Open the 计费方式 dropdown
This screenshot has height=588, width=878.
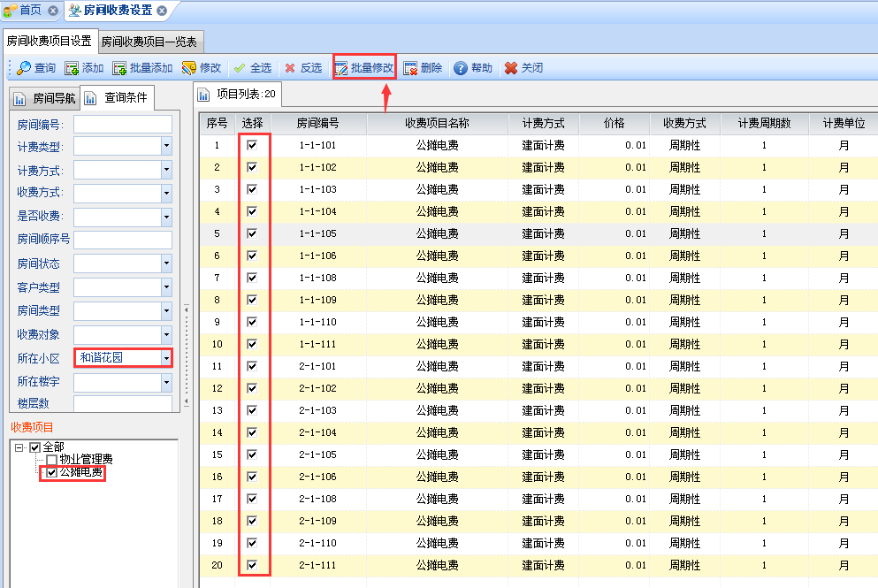coord(166,170)
